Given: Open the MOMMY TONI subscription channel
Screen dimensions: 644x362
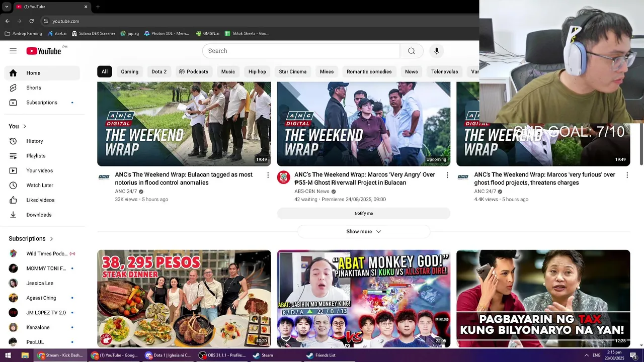Looking at the screenshot, I should (42, 268).
